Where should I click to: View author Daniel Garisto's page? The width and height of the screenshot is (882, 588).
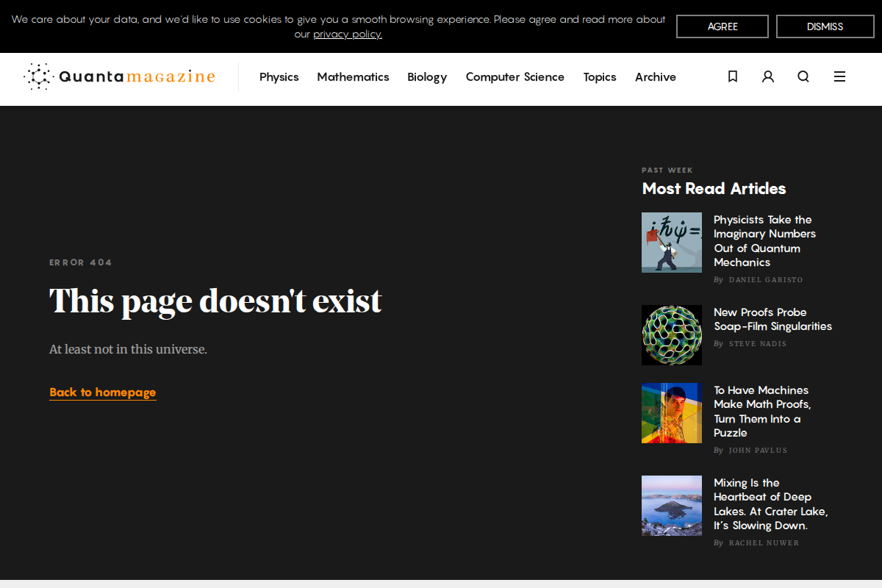[765, 280]
